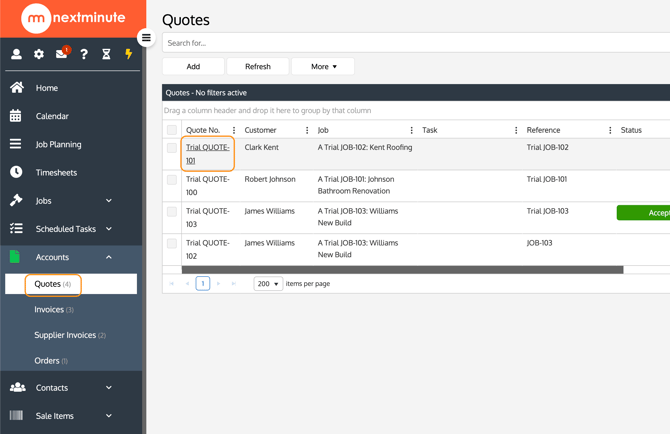
Task: Open the More dropdown button
Action: [323, 66]
